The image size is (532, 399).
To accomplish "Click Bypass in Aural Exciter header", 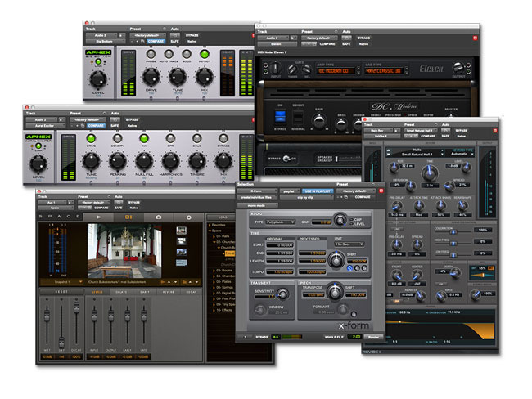I will tap(132, 119).
